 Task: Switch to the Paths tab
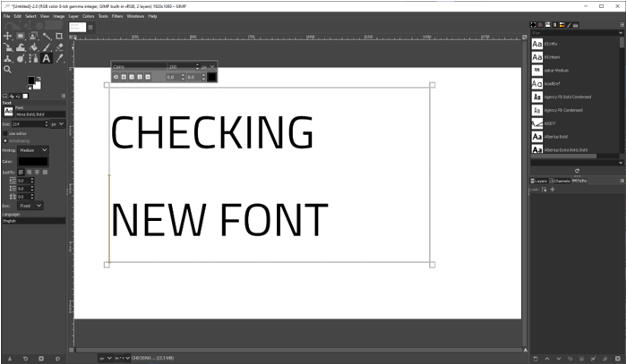tap(579, 181)
